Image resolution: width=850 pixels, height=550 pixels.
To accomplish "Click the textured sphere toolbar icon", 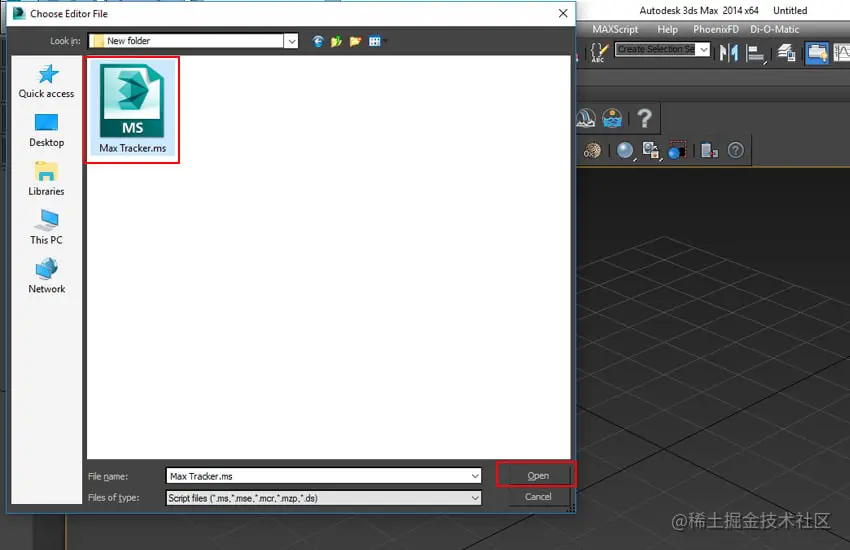I will [592, 150].
